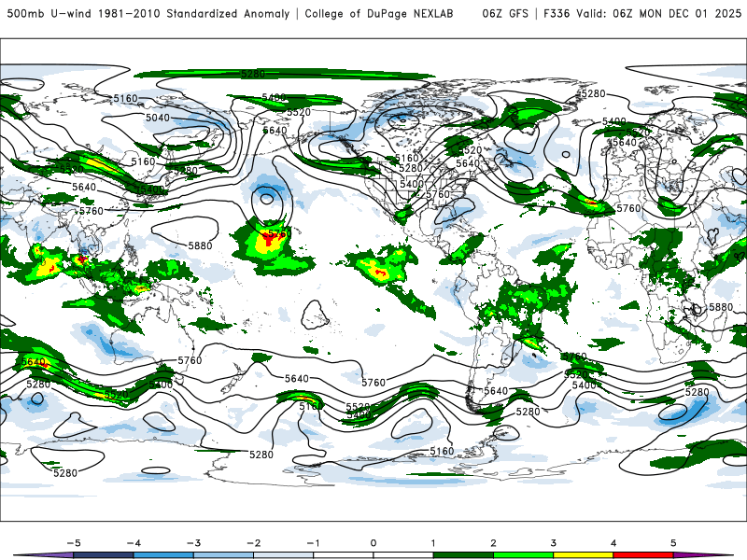Pick the bright green colorbar segment between 2 and 3

[524, 555]
